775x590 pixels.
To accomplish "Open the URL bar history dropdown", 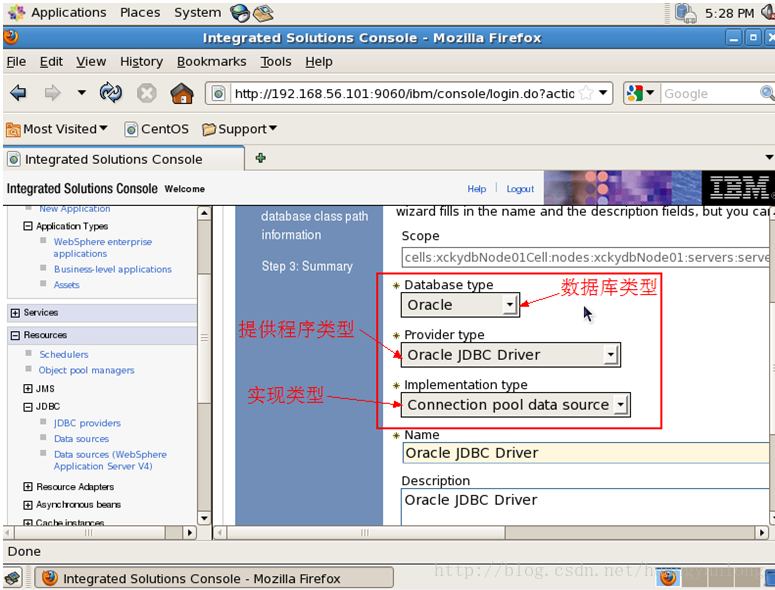I will point(603,92).
